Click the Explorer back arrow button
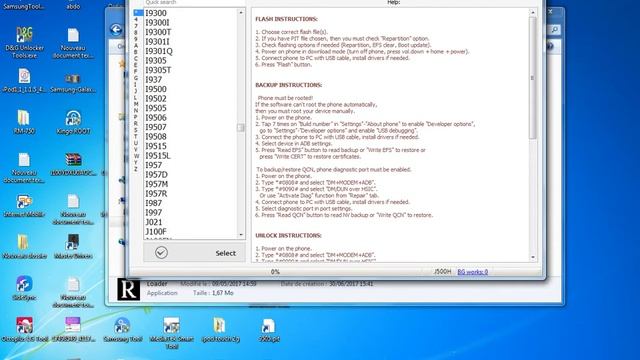 [116, 29]
